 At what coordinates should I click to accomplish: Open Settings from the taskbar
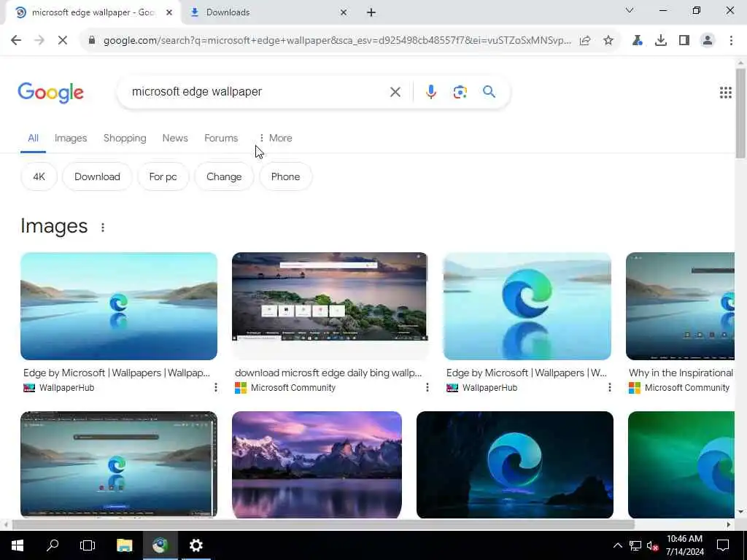click(x=196, y=545)
